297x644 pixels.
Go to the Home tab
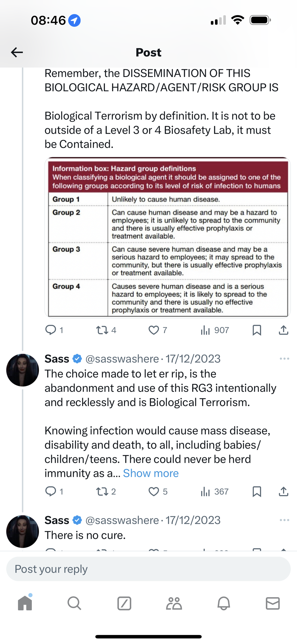(x=25, y=603)
